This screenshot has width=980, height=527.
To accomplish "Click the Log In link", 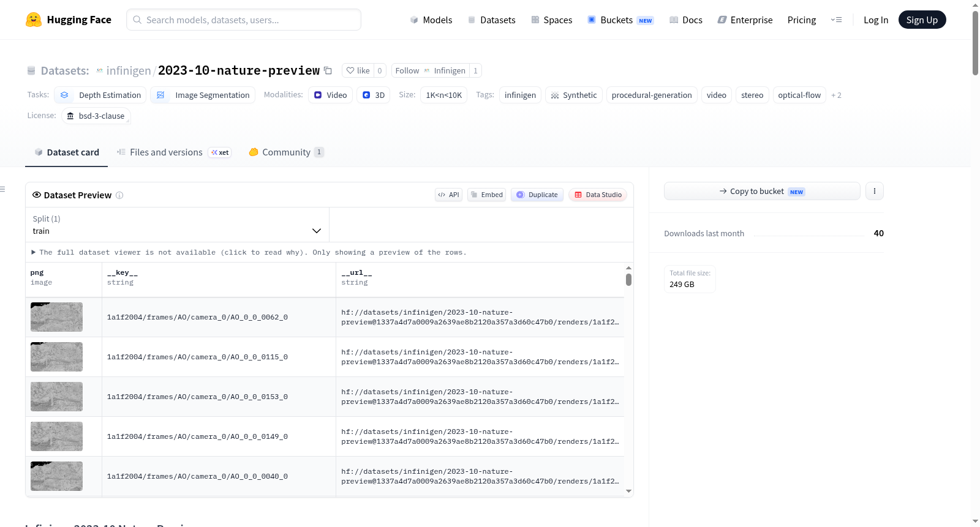I will (876, 20).
